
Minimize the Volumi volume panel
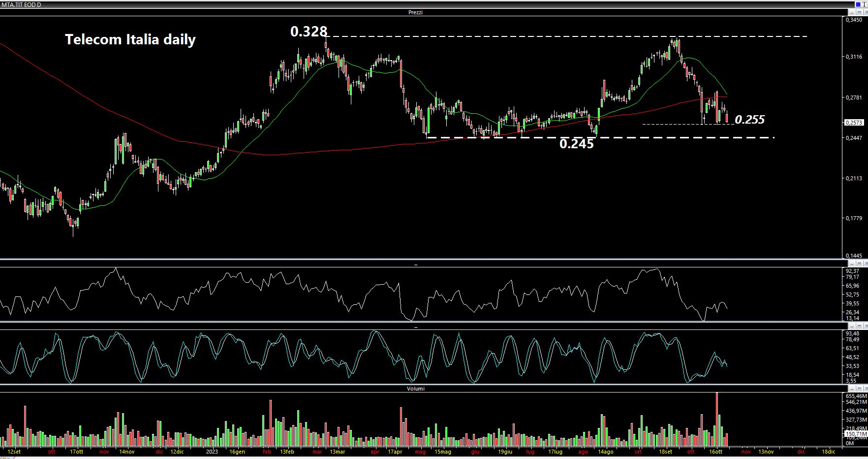tap(852, 389)
